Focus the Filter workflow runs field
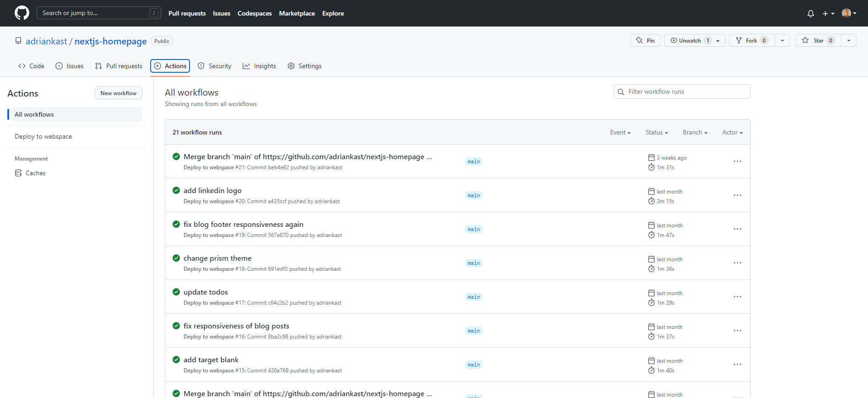 pos(682,91)
